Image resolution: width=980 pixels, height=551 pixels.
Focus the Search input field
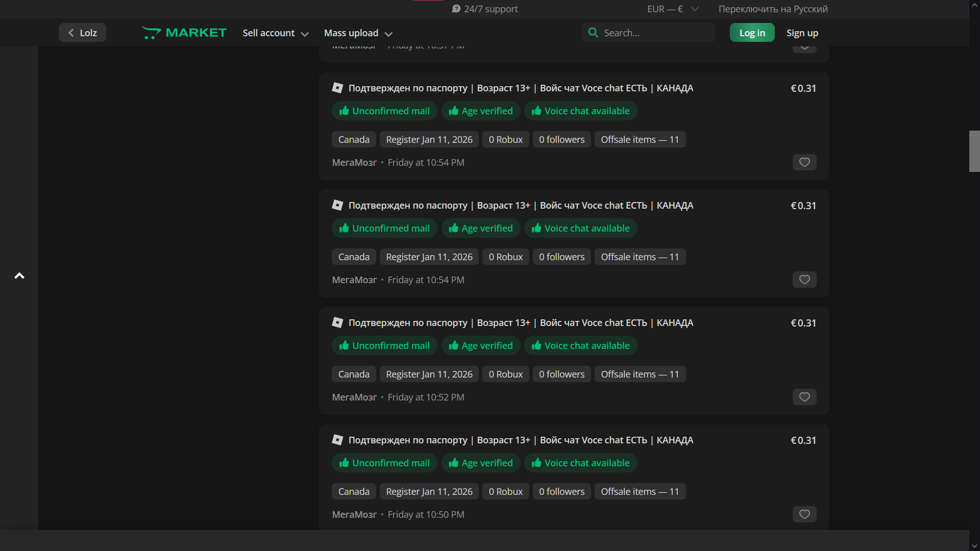(x=656, y=33)
